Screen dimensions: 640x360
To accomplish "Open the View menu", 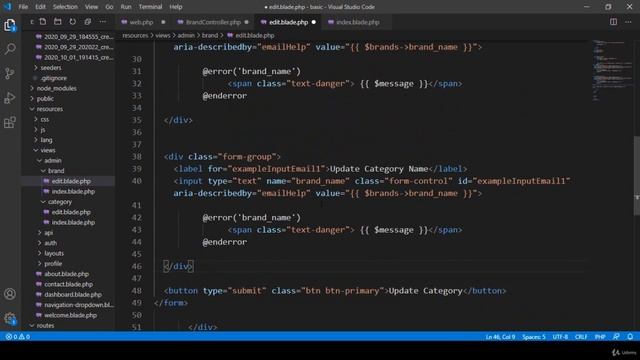I will 91,7.
